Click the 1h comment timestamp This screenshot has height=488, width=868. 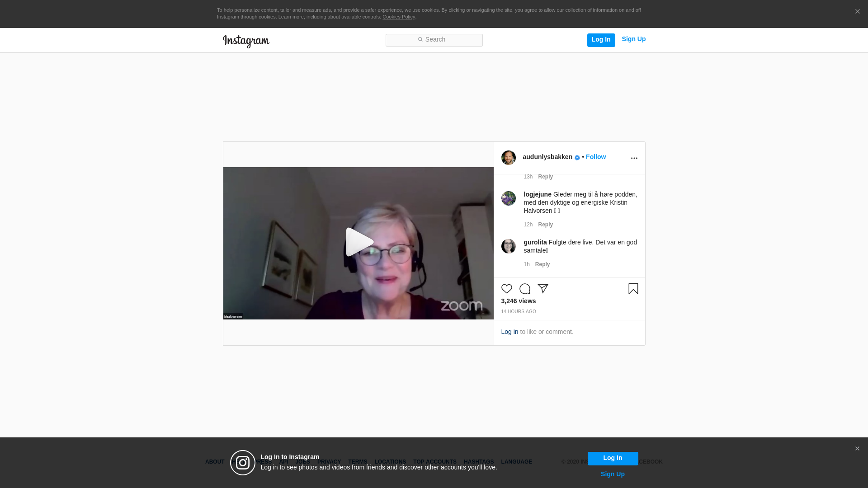[x=527, y=264]
